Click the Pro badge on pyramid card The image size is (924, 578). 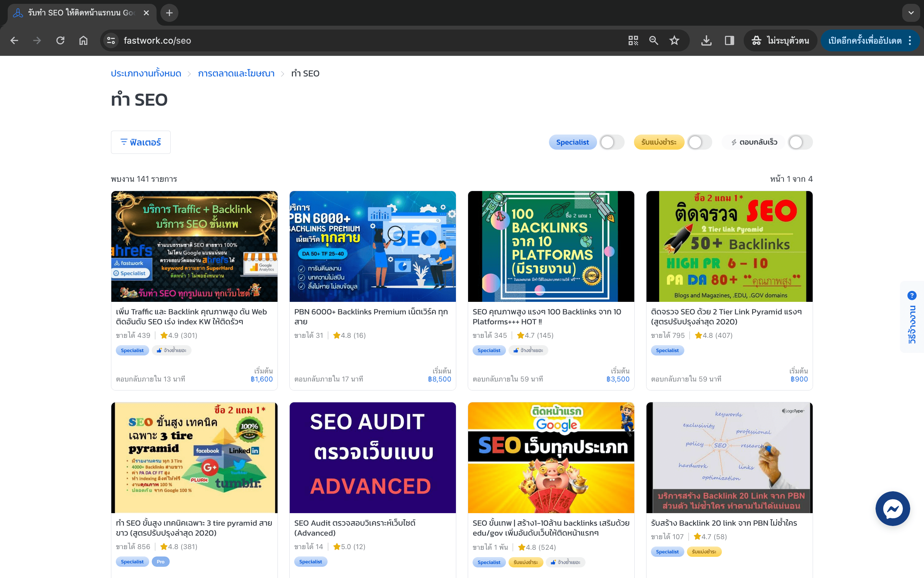[x=160, y=562]
